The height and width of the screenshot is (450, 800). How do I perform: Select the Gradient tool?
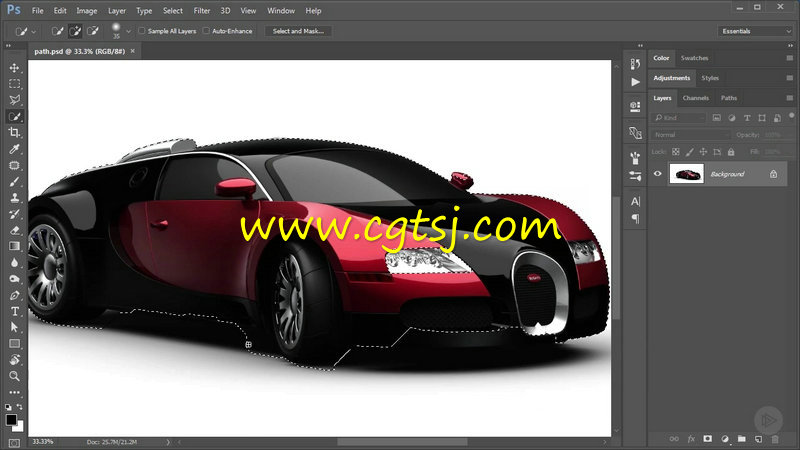14,246
